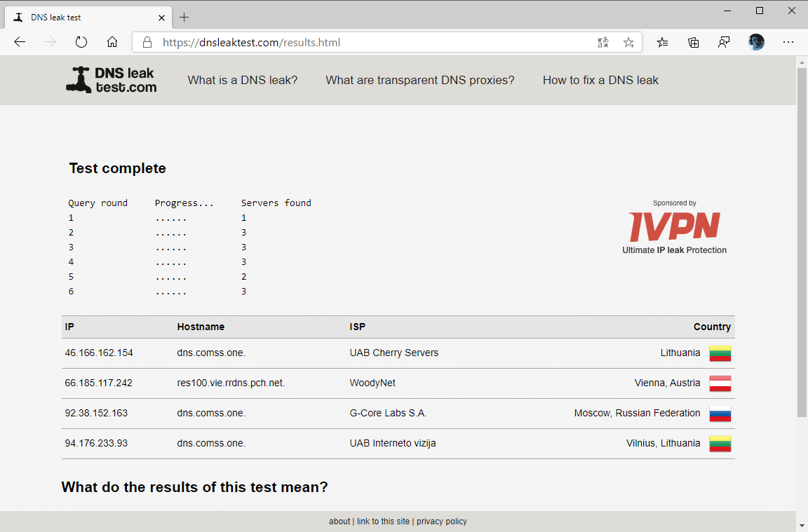Click the scrollbar up arrow
808x532 pixels.
(x=802, y=62)
